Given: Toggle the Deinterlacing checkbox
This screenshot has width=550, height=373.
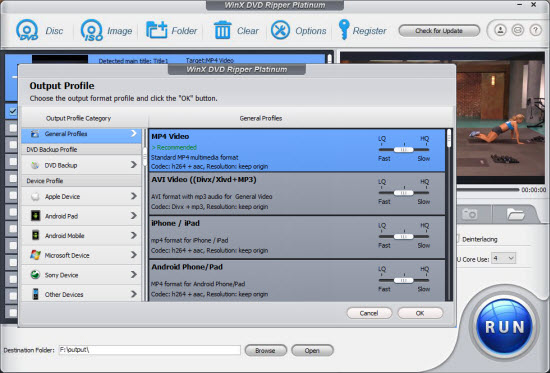Looking at the screenshot, I should [x=457, y=239].
